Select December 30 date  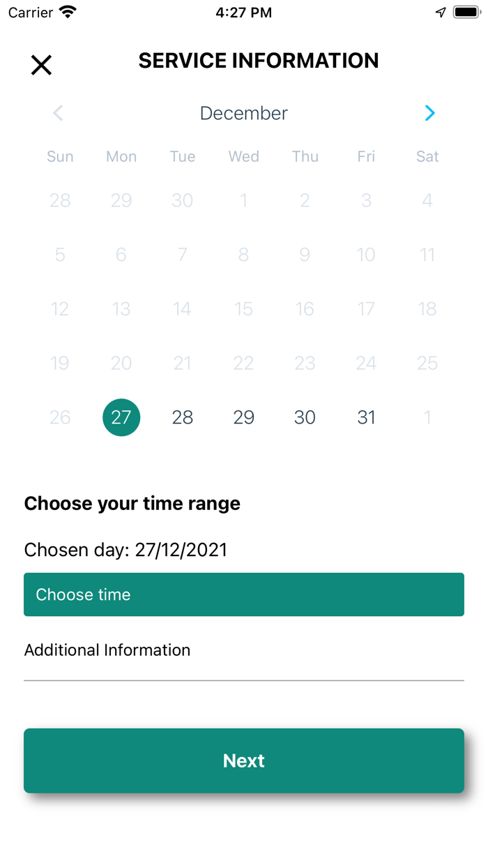305,417
